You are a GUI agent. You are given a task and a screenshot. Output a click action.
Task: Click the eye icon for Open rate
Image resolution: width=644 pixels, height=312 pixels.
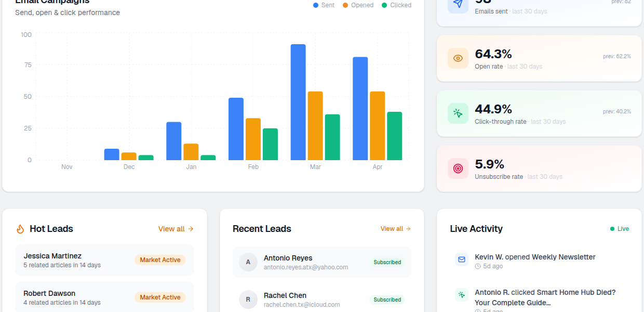pos(458,58)
